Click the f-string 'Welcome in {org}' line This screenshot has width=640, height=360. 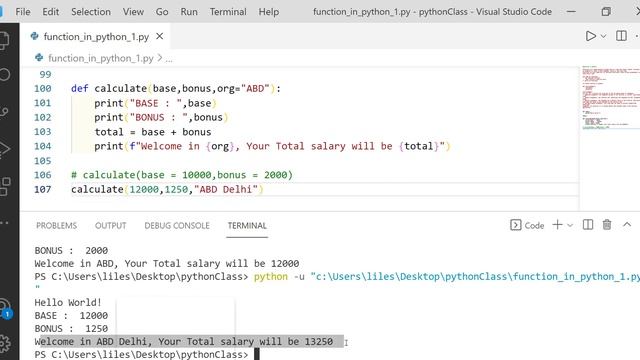272,146
